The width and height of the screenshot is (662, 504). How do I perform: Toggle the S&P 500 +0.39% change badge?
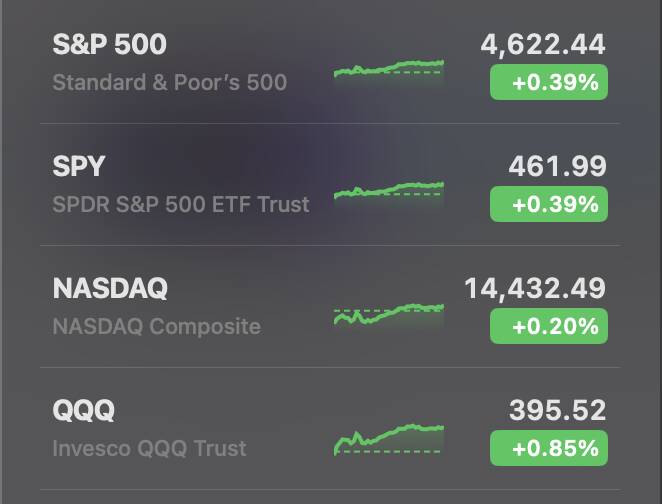[x=549, y=82]
